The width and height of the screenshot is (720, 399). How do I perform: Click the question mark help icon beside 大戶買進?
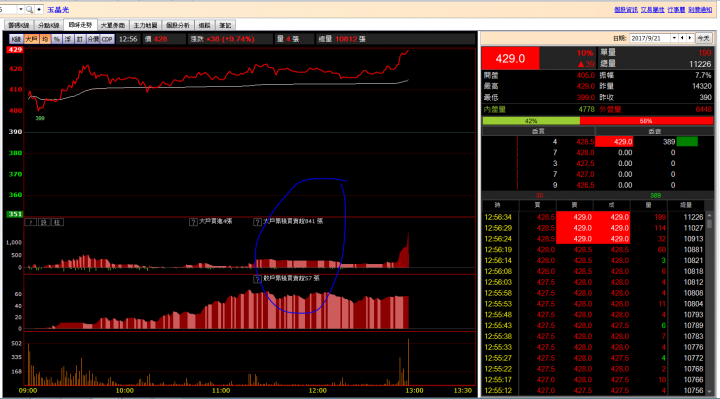193,222
